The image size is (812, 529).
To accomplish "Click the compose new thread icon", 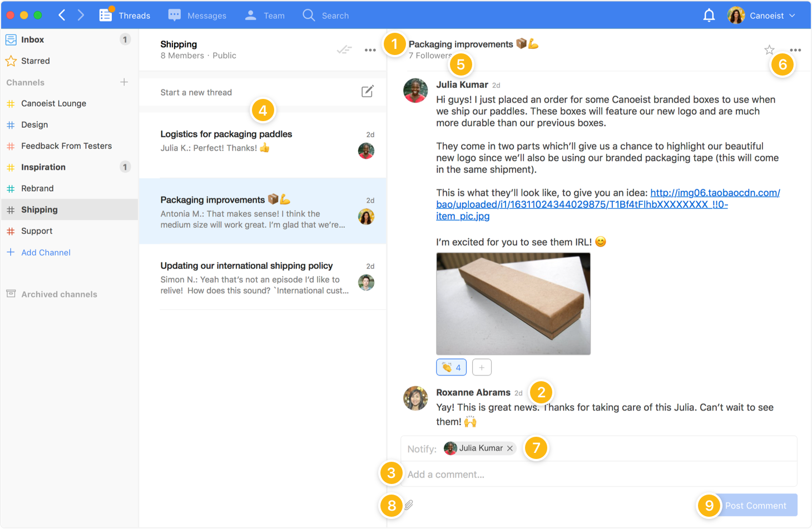I will pos(367,92).
